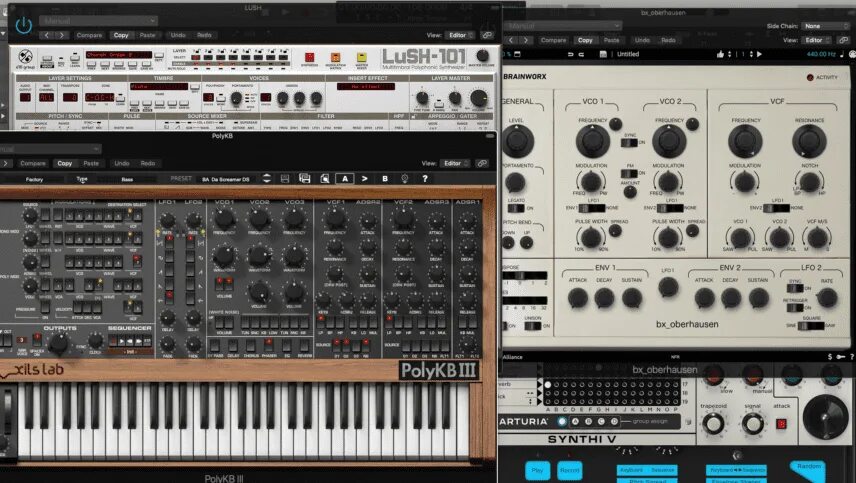Click Undo in the PolyKB header

click(122, 163)
